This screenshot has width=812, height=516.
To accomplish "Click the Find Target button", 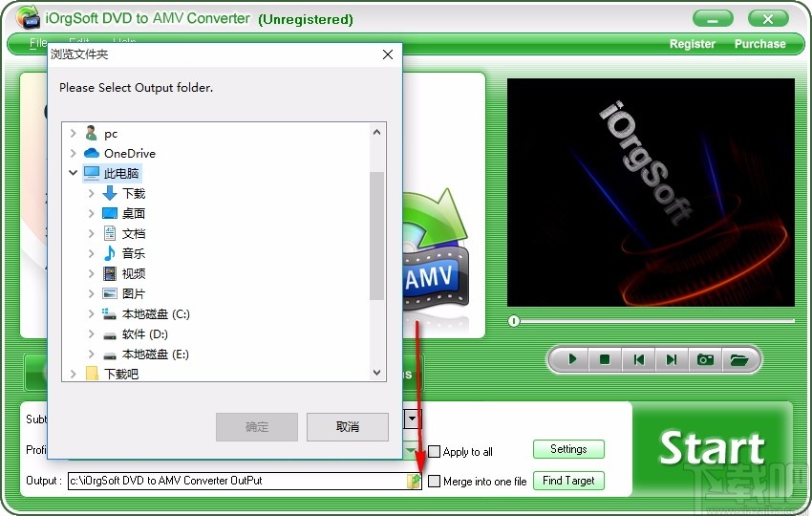I will (568, 481).
